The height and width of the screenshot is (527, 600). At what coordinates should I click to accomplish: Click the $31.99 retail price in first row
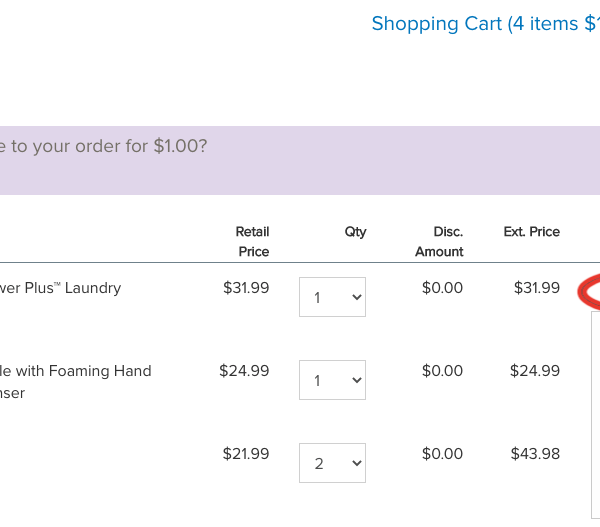[246, 288]
